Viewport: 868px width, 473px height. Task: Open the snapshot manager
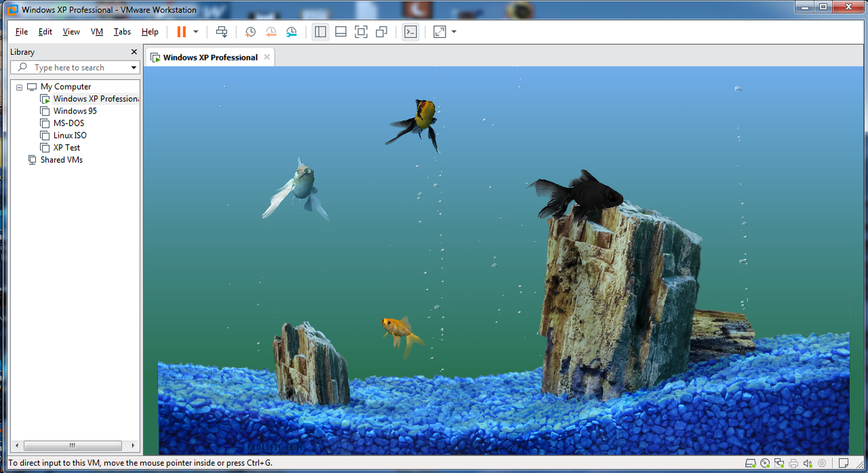click(x=292, y=32)
